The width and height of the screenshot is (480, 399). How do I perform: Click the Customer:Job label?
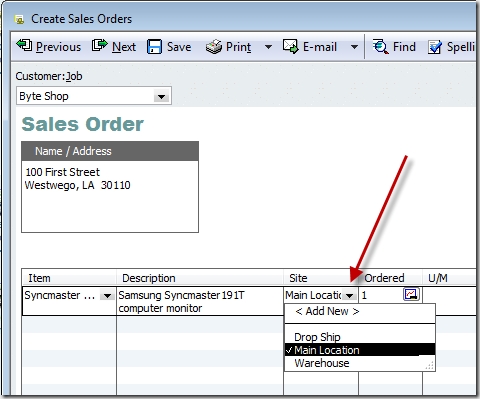pyautogui.click(x=49, y=76)
